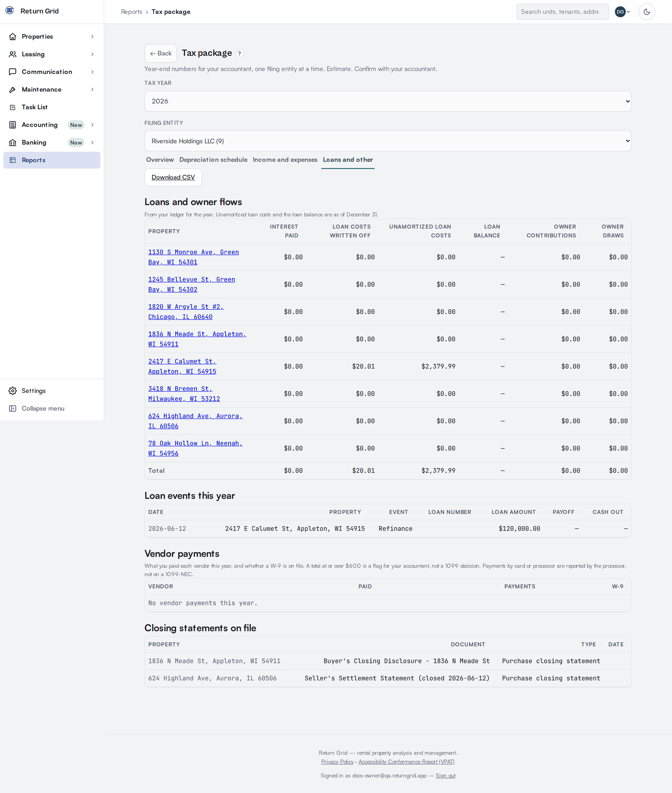Expand the Properties submenu chevron

tap(92, 37)
